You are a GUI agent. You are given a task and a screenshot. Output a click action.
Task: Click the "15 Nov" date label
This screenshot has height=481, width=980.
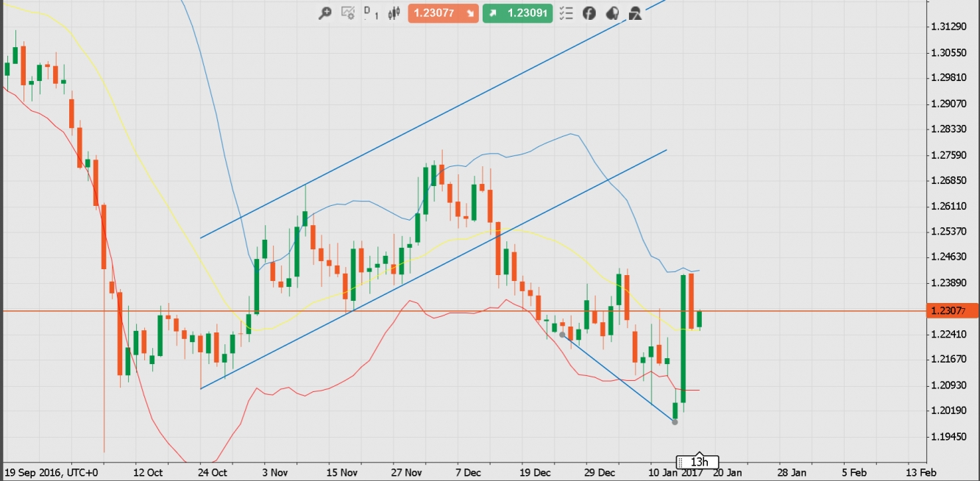click(x=341, y=472)
